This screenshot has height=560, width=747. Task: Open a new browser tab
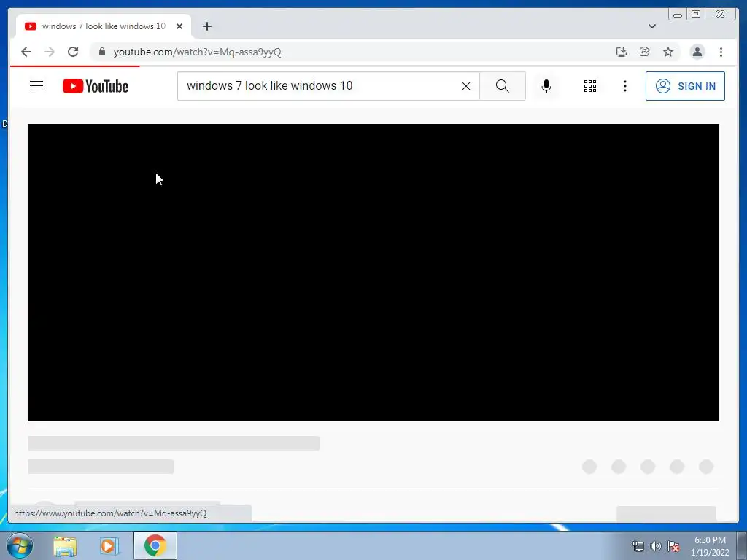tap(206, 26)
